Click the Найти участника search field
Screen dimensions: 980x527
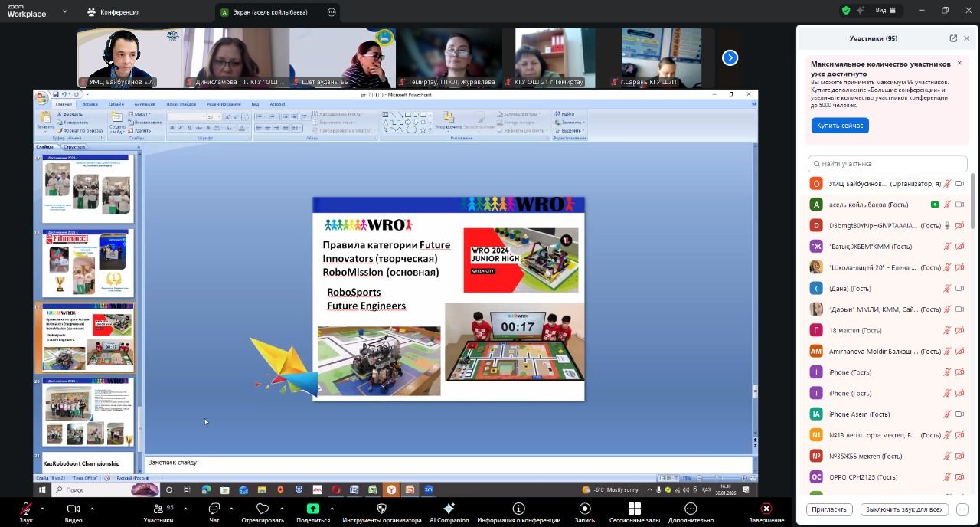coord(888,164)
